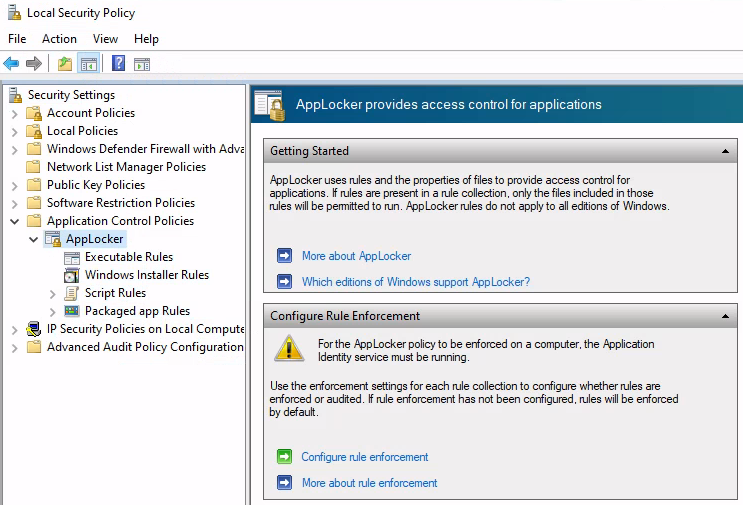Image resolution: width=743 pixels, height=505 pixels.
Task: Select Network List Manager Policies in tree
Action: (x=126, y=167)
